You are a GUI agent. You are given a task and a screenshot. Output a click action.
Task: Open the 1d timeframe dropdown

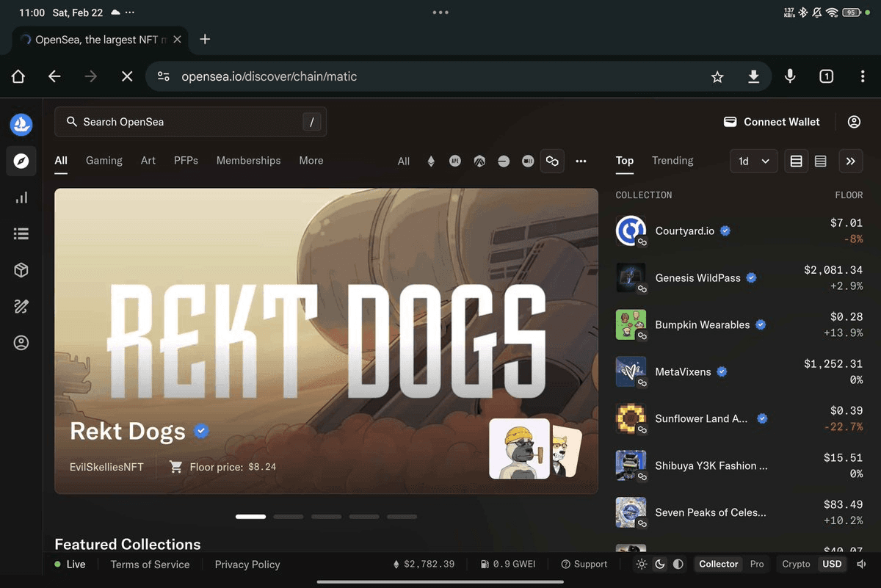[x=754, y=161]
